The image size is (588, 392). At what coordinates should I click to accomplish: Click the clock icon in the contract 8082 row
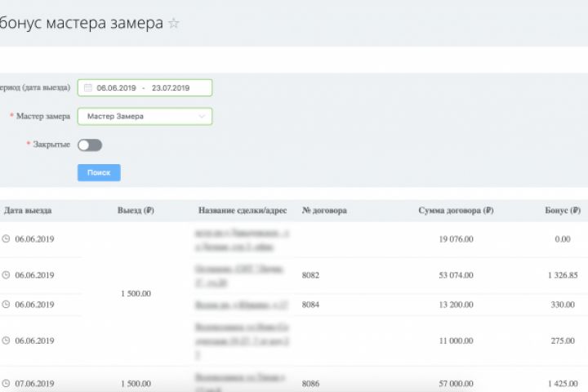click(x=7, y=275)
